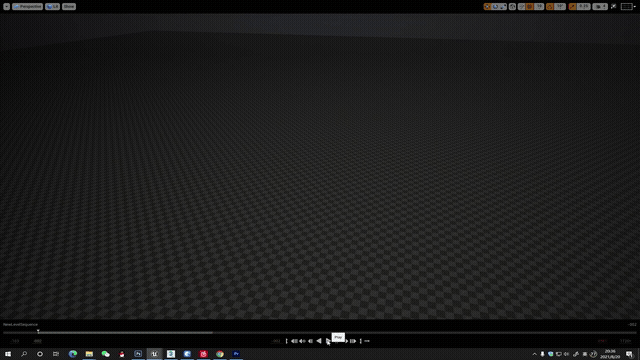Open the Show flags menu

(69, 7)
